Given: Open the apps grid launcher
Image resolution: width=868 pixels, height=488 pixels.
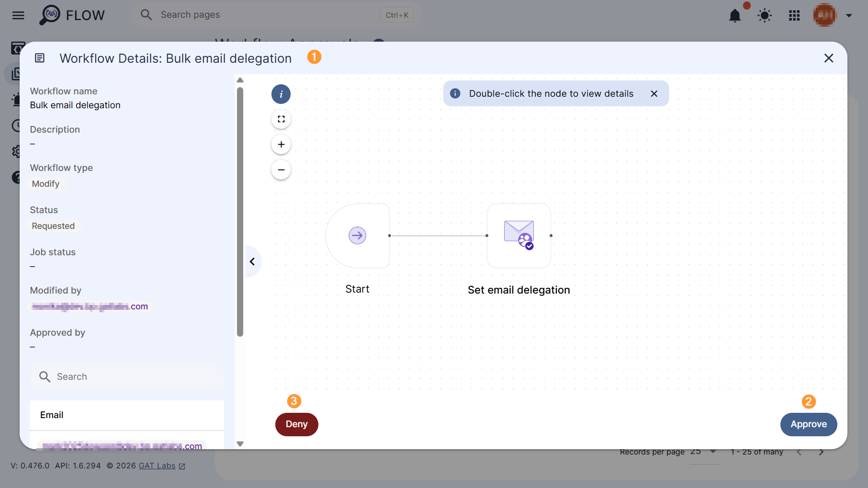Looking at the screenshot, I should (794, 15).
